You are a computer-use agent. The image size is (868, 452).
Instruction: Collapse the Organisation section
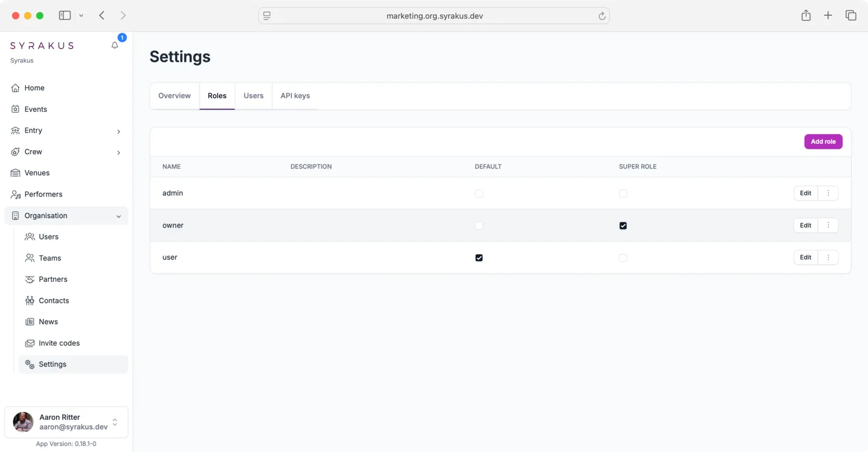coord(118,216)
